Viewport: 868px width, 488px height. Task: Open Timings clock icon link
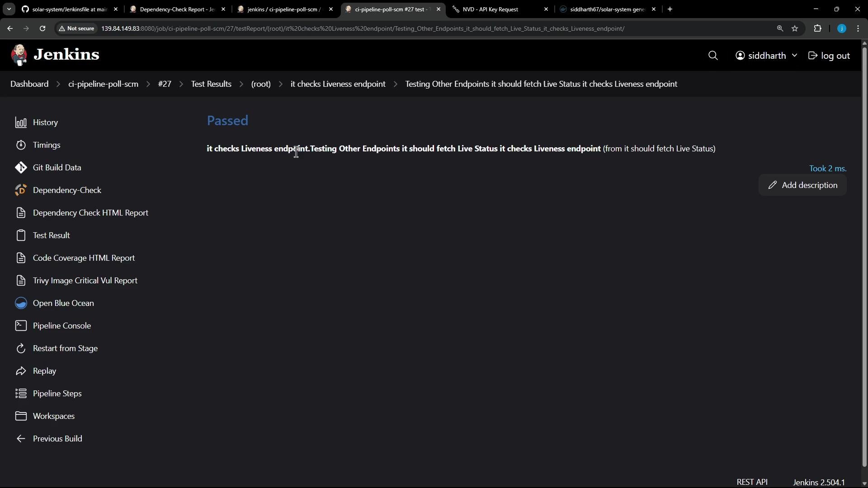[38, 145]
